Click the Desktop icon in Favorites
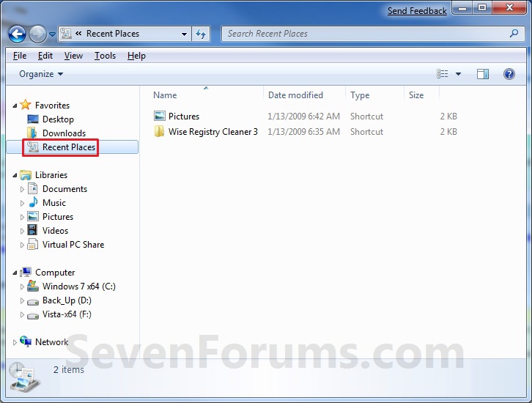 pos(33,119)
